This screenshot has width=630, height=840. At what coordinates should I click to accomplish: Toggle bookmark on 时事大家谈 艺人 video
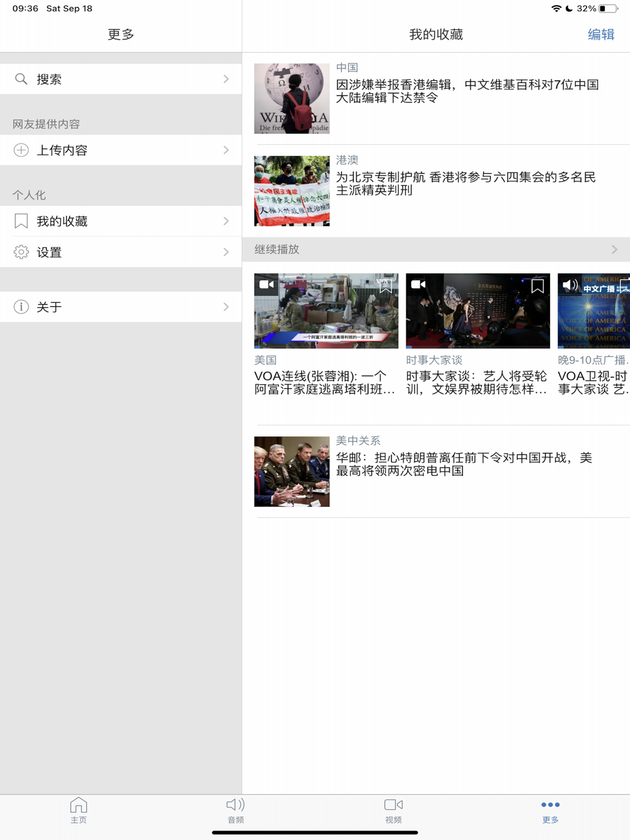coord(537,286)
